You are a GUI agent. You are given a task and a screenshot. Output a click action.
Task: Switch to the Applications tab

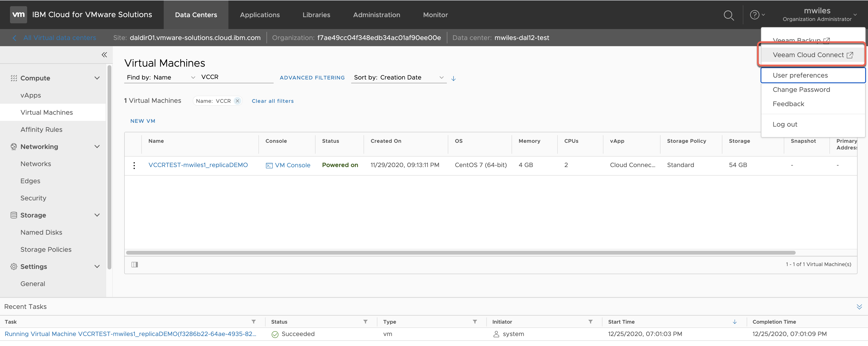point(259,15)
